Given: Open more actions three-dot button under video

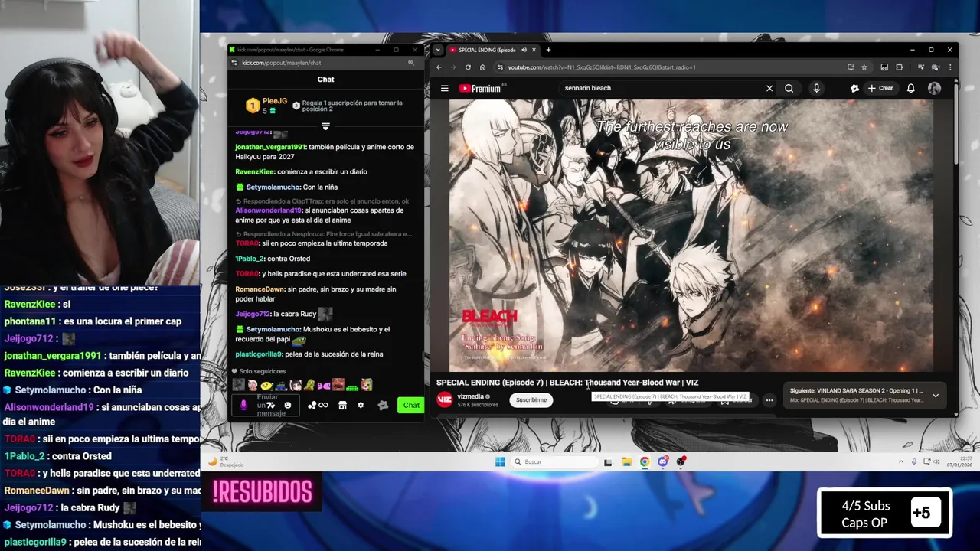Looking at the screenshot, I should [x=769, y=399].
